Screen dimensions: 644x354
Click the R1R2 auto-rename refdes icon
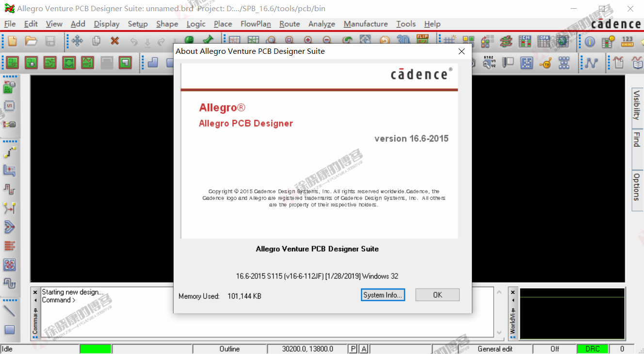coord(489,62)
